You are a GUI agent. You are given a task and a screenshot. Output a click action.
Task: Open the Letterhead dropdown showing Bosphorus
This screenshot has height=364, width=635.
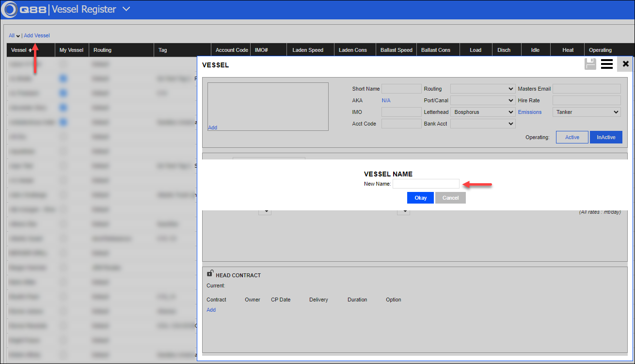(482, 112)
